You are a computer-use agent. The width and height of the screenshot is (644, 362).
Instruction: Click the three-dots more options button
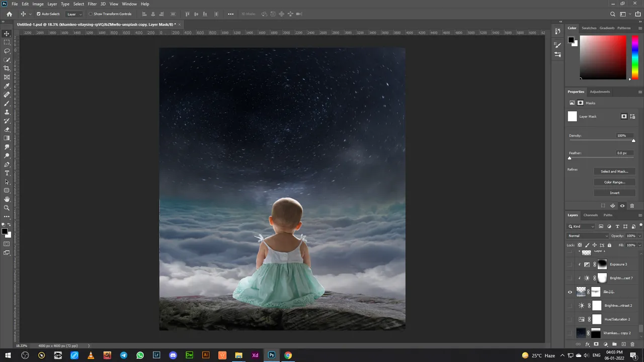(230, 14)
